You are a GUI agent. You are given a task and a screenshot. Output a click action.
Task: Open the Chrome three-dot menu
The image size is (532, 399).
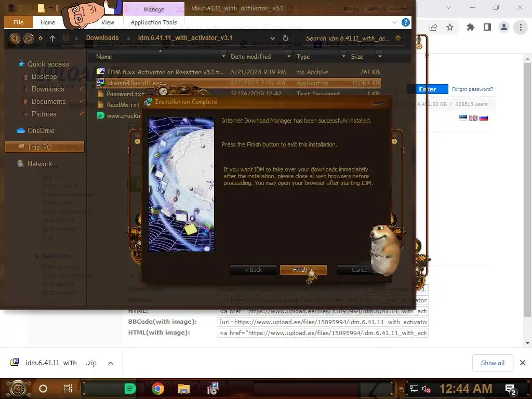point(521,27)
